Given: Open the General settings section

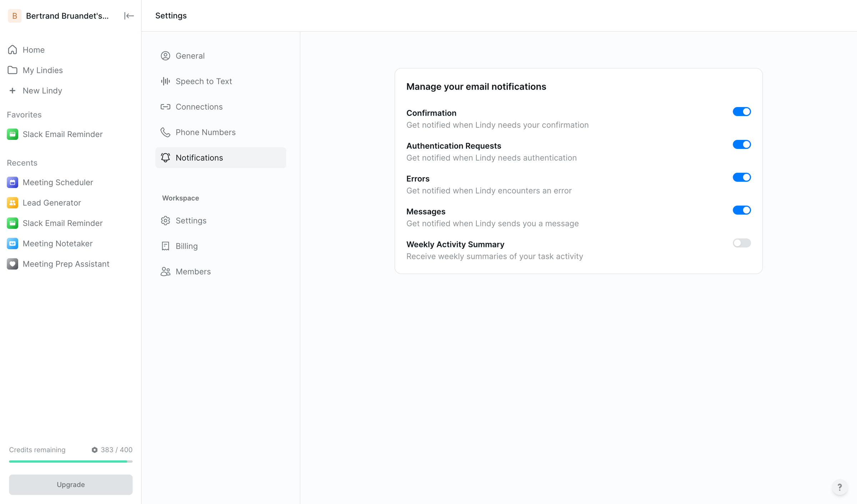Looking at the screenshot, I should coord(221,56).
